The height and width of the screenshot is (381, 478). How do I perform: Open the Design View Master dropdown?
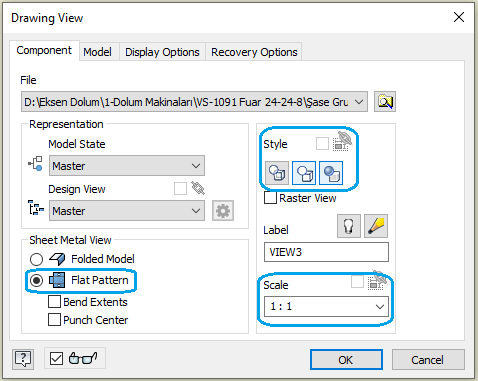tap(127, 210)
